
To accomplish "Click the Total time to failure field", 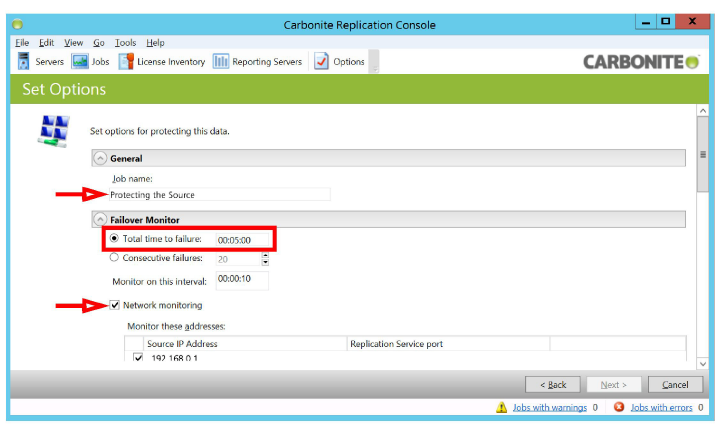I will point(242,240).
